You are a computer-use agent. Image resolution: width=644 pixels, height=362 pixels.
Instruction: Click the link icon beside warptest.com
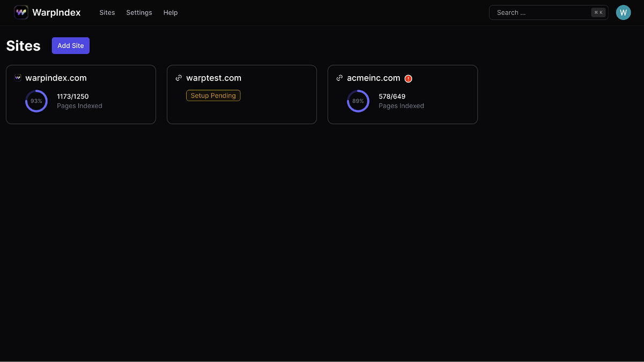pyautogui.click(x=178, y=77)
